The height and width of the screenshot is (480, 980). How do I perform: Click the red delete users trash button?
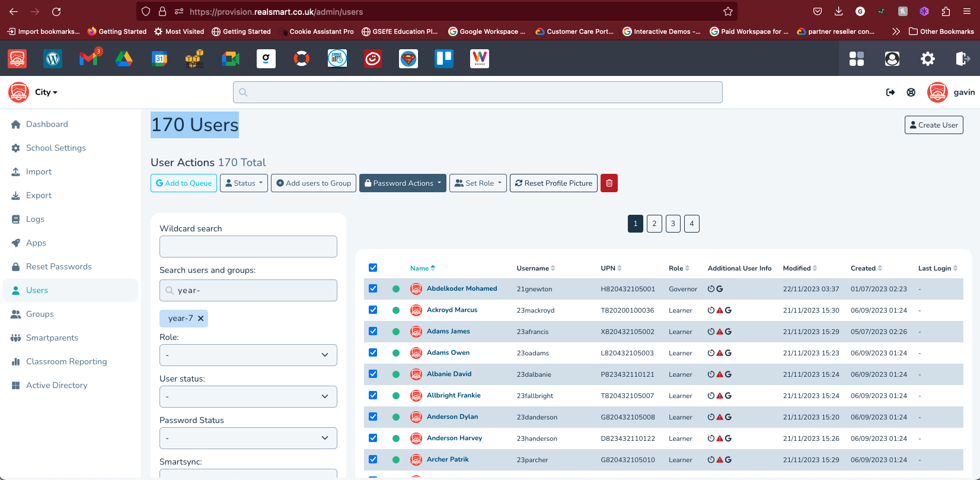pyautogui.click(x=609, y=183)
